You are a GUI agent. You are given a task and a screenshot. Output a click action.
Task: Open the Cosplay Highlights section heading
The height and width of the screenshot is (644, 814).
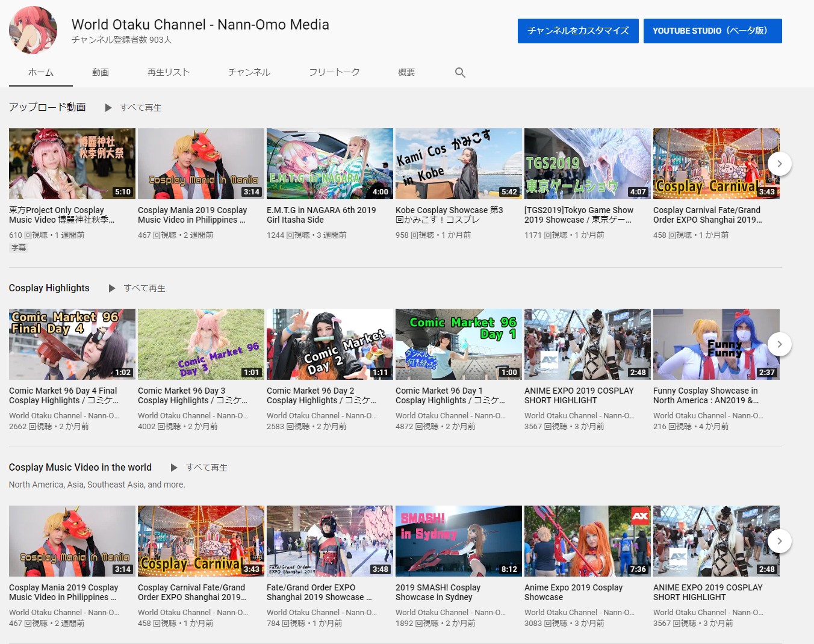(49, 288)
